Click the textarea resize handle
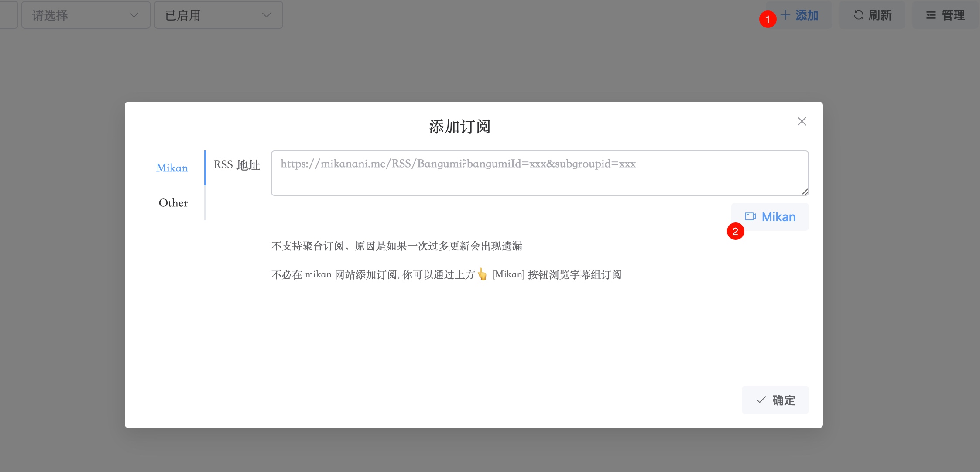This screenshot has width=980, height=472. click(x=805, y=191)
